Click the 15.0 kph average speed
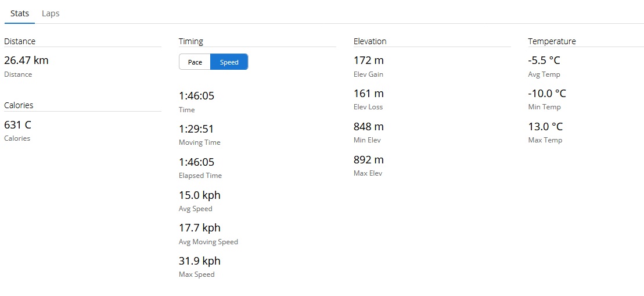This screenshot has height=296, width=644. click(x=200, y=195)
